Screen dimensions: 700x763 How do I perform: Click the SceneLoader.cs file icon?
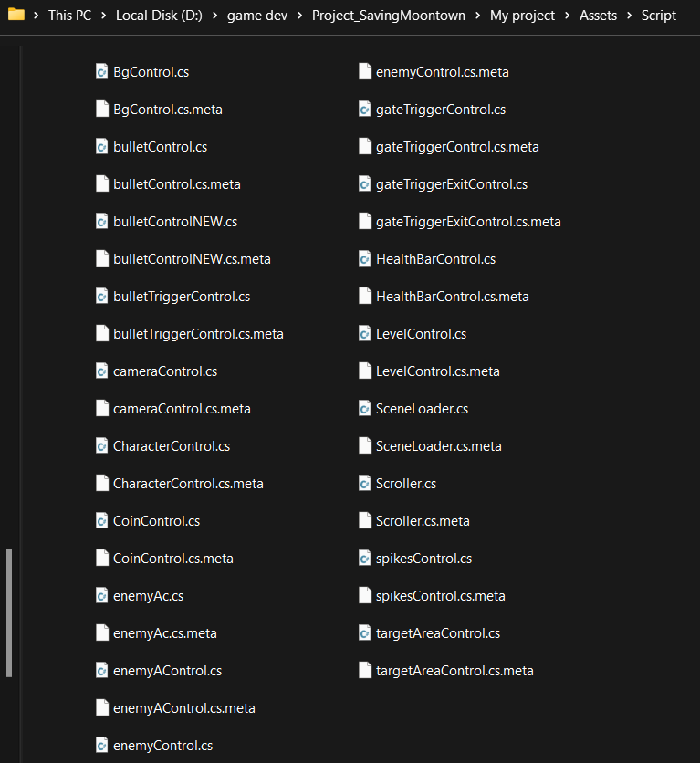coord(365,409)
